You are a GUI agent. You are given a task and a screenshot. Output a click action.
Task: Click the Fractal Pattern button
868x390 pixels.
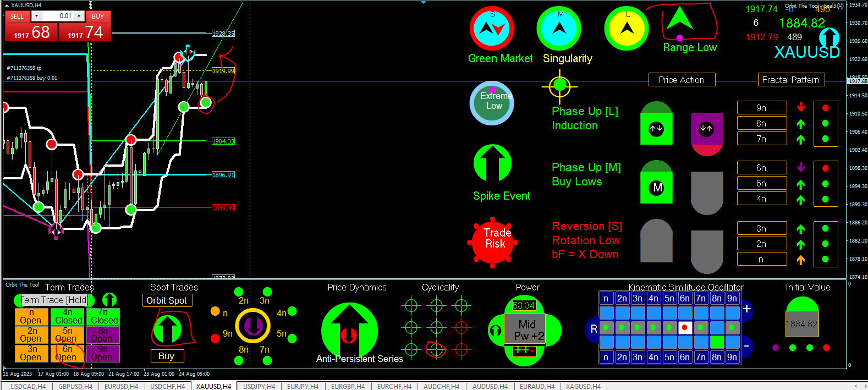tap(790, 80)
